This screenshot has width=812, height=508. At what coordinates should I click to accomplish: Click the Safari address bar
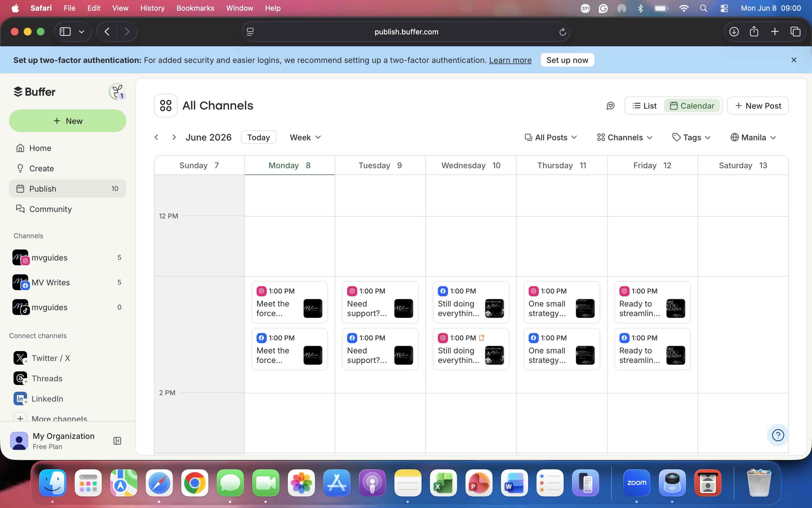(x=406, y=32)
